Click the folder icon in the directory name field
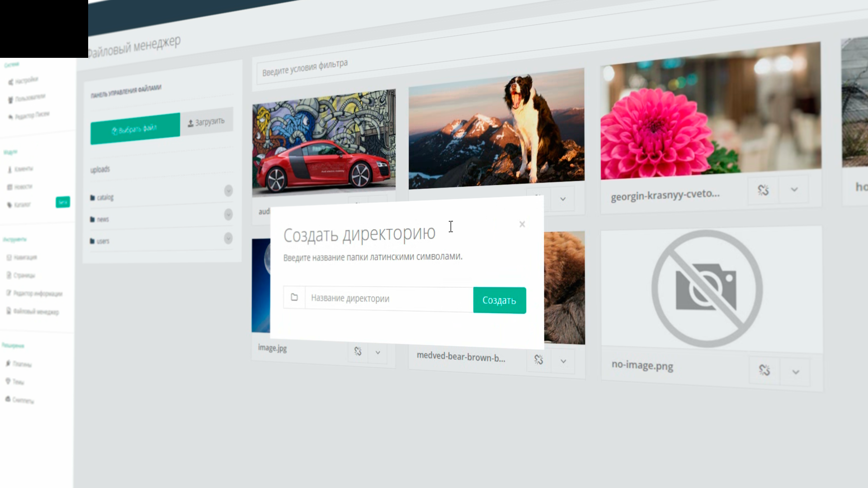The height and width of the screenshot is (488, 868). click(294, 298)
